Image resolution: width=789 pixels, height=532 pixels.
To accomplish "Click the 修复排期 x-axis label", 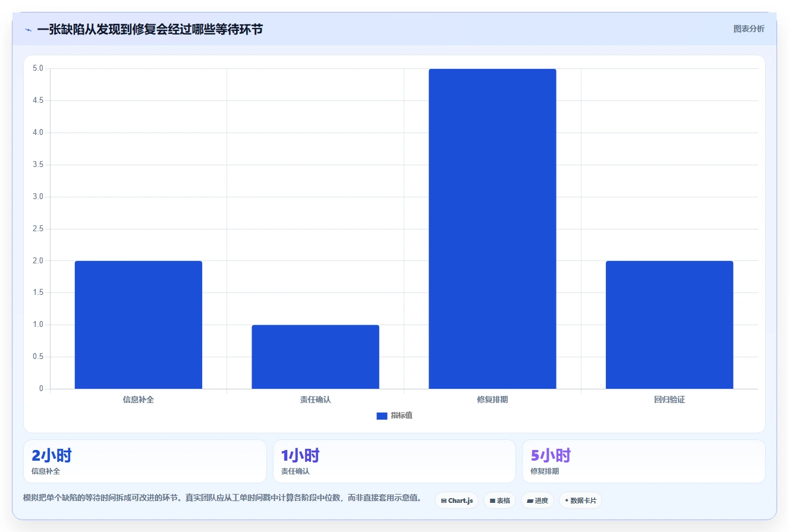I will [492, 400].
